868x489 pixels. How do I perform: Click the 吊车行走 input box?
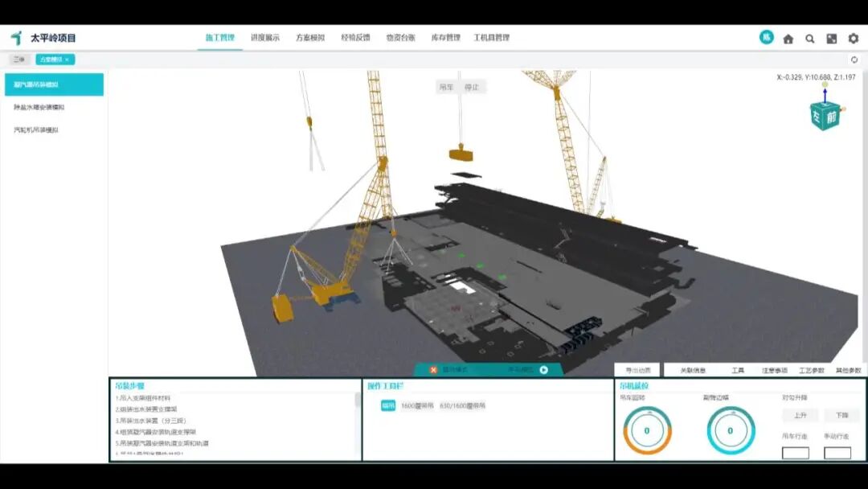[796, 453]
